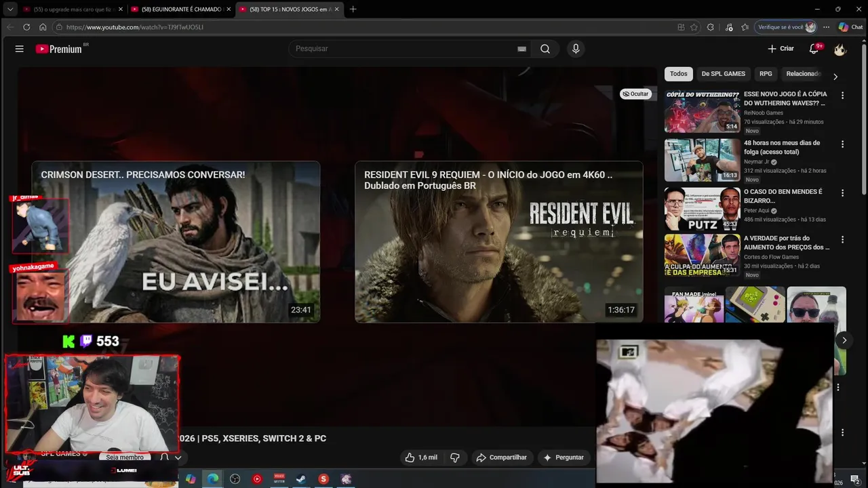The image size is (868, 488).
Task: Click the 'Seja membro' join button
Action: coord(125,457)
